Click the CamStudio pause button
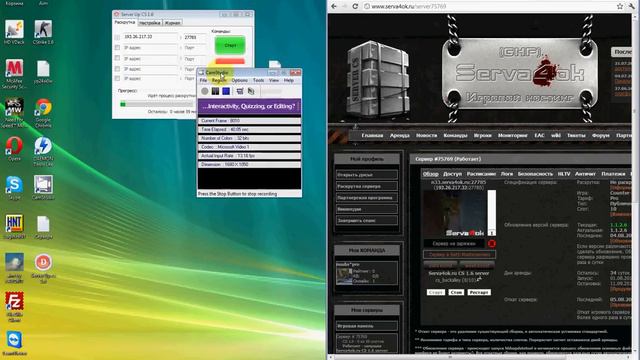 (x=215, y=91)
